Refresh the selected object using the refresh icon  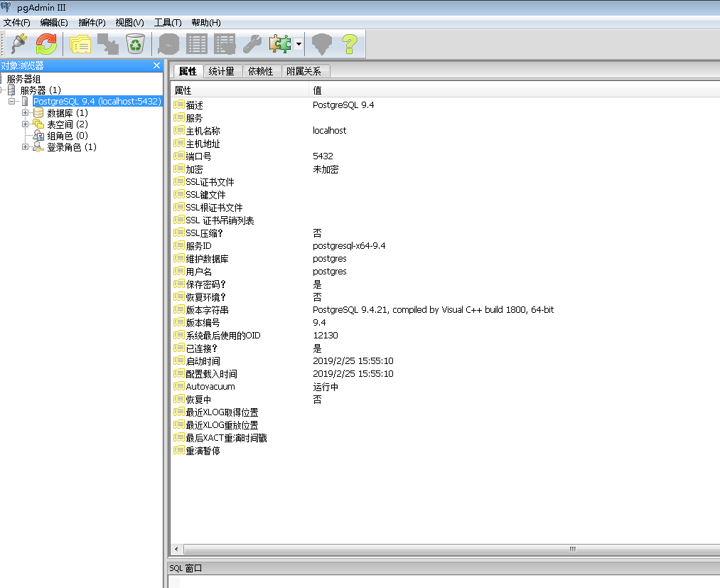pos(45,44)
